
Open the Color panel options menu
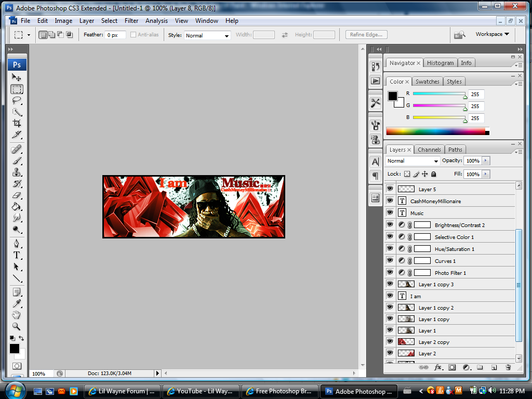518,84
